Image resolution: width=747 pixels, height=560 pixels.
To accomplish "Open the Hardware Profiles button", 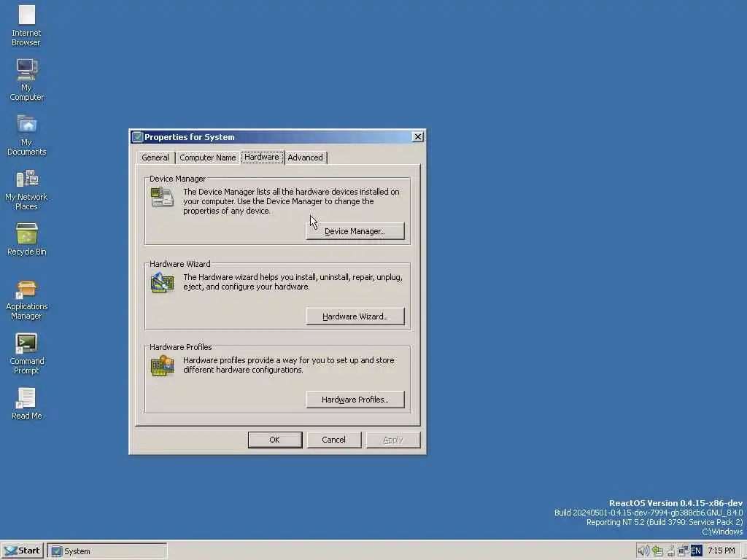I will coord(355,400).
